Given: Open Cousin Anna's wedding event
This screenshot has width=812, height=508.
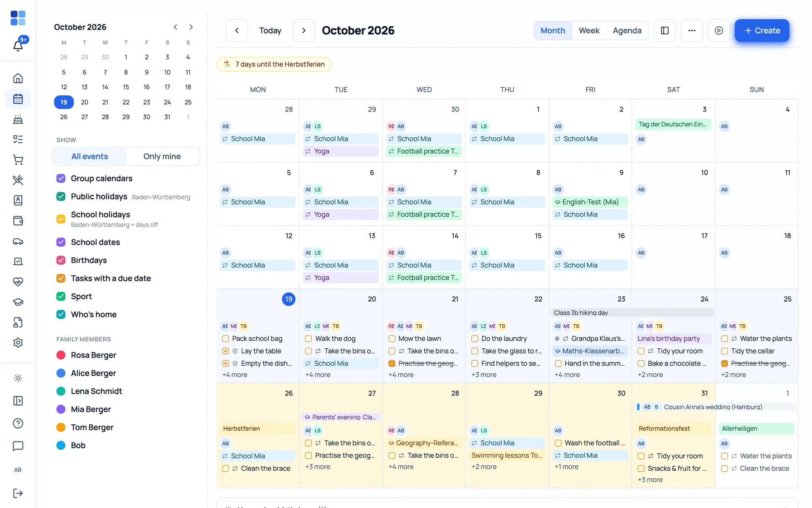Looking at the screenshot, I should point(715,407).
